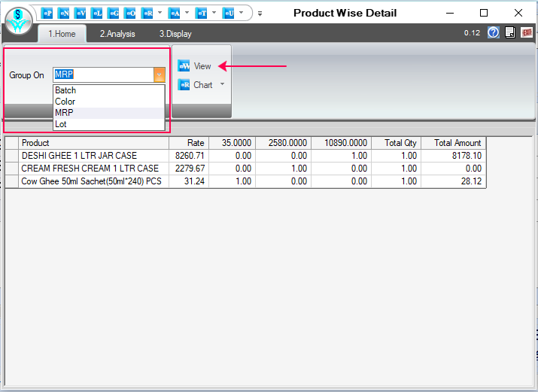Image resolution: width=538 pixels, height=392 pixels.
Task: Click the row selector for CREAM FRESH CREAM row
Action: coord(12,169)
